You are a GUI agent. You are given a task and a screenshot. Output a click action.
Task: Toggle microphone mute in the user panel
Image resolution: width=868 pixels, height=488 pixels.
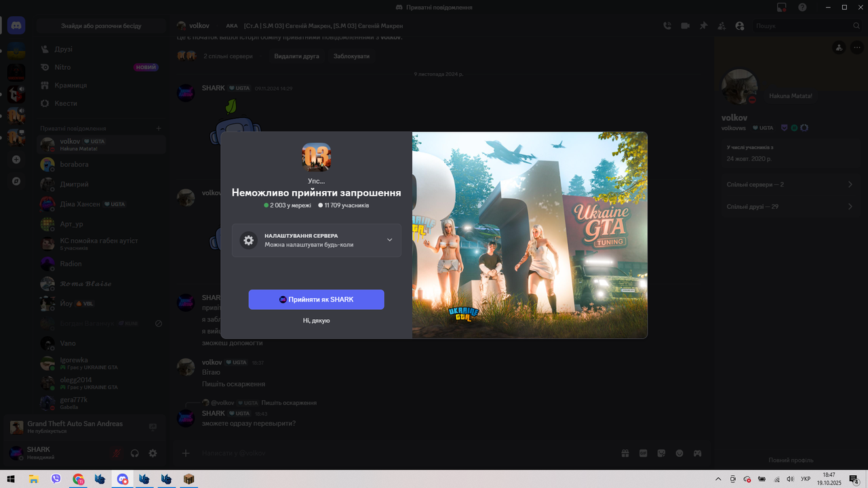pos(117,453)
